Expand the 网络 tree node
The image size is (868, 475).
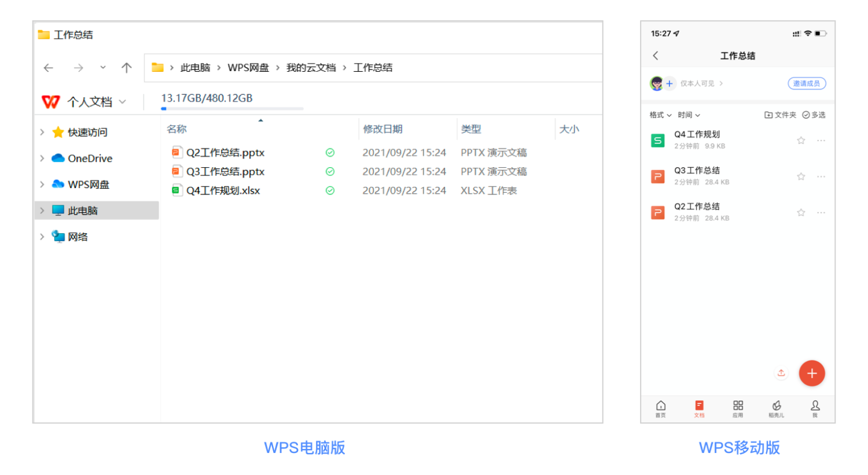click(x=42, y=237)
